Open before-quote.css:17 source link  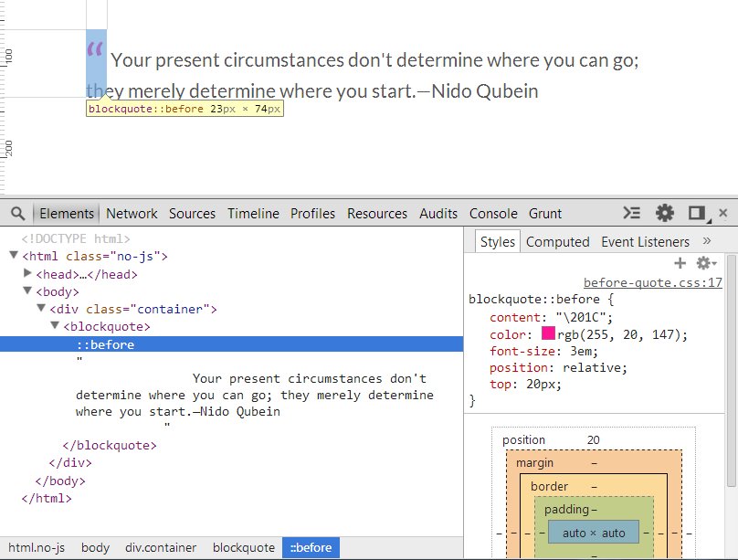point(653,282)
